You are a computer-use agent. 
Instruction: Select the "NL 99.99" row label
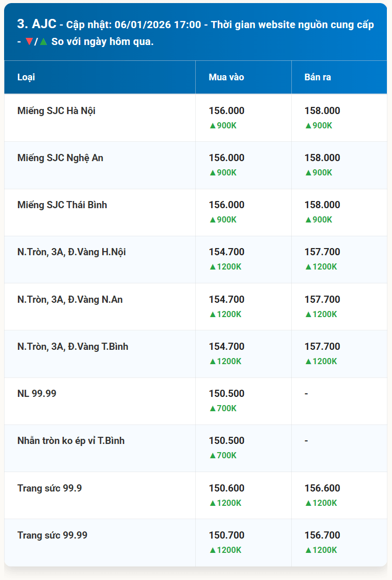37,394
